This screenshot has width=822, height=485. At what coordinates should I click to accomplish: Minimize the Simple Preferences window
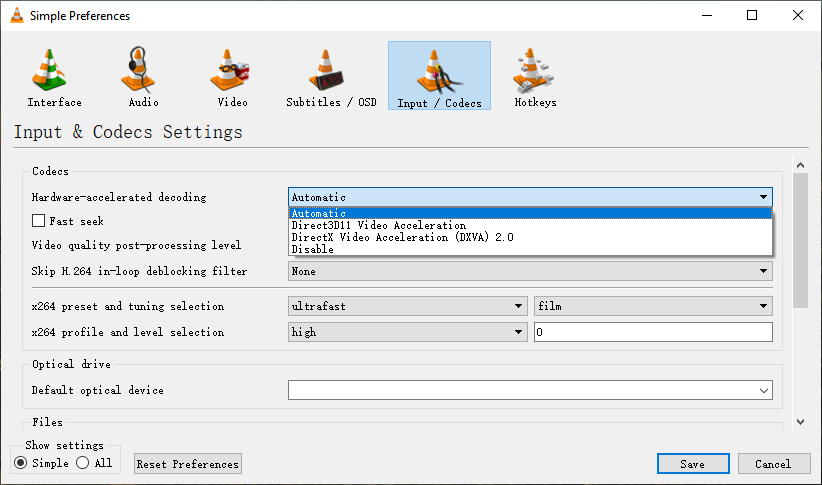tap(707, 15)
